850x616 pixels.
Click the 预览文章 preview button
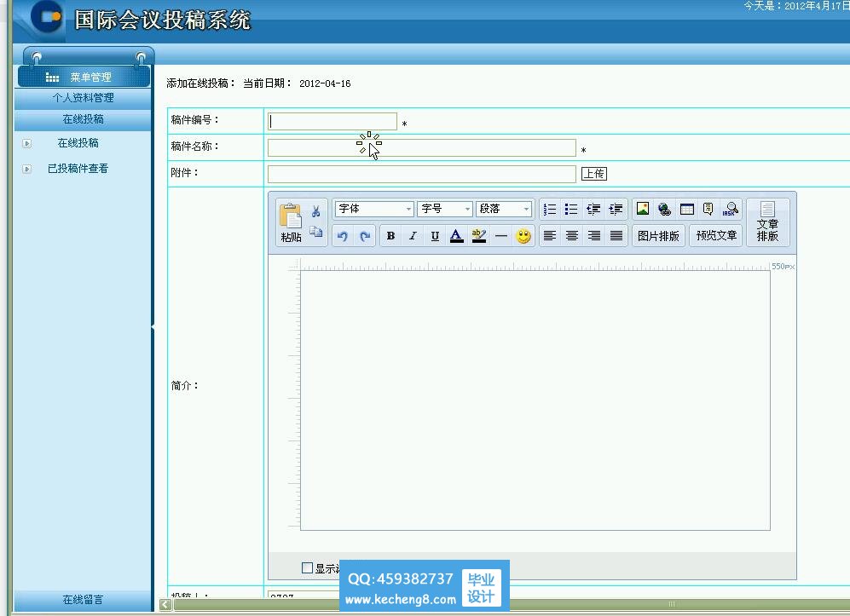coord(716,236)
